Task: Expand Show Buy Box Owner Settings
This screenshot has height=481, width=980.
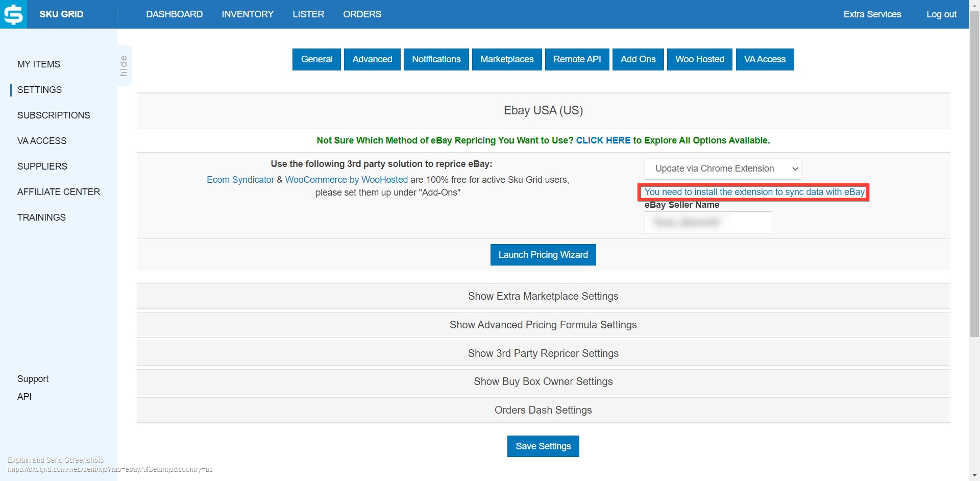Action: 543,381
